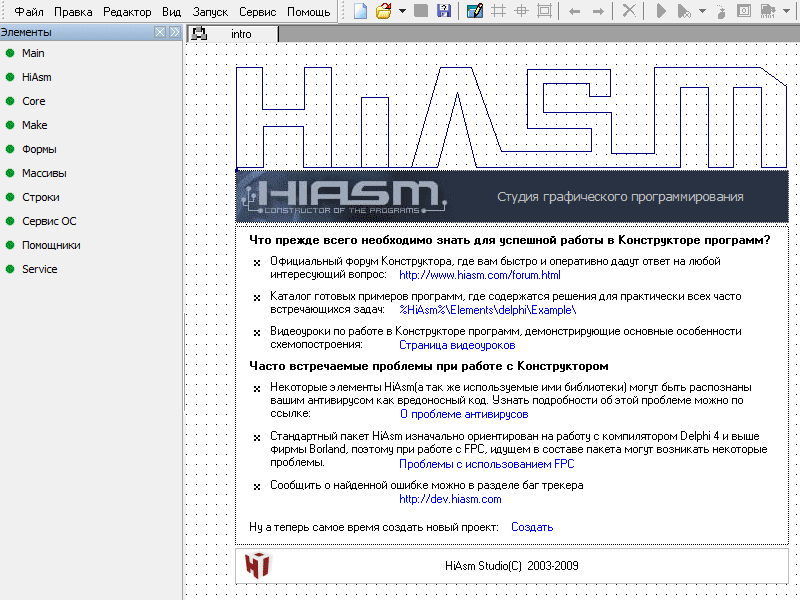Click the Студия графического программирования banner text
The width and height of the screenshot is (800, 600).
pos(620,196)
